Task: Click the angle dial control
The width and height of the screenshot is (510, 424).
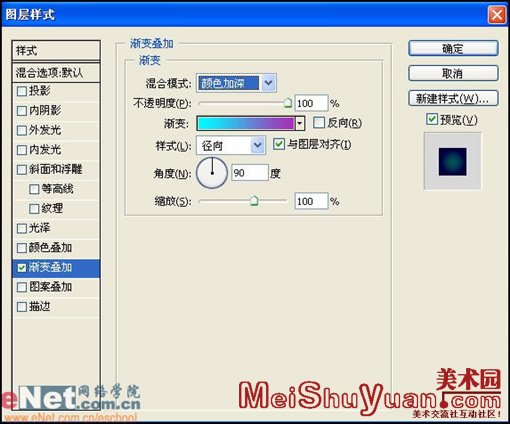Action: [x=212, y=173]
